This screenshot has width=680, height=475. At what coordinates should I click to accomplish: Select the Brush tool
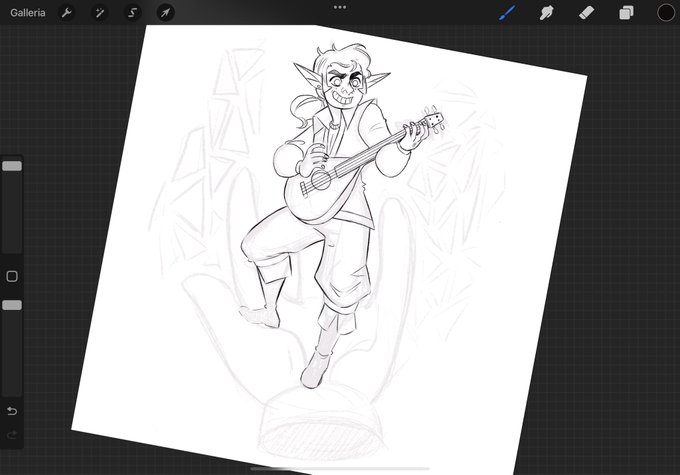tap(507, 13)
